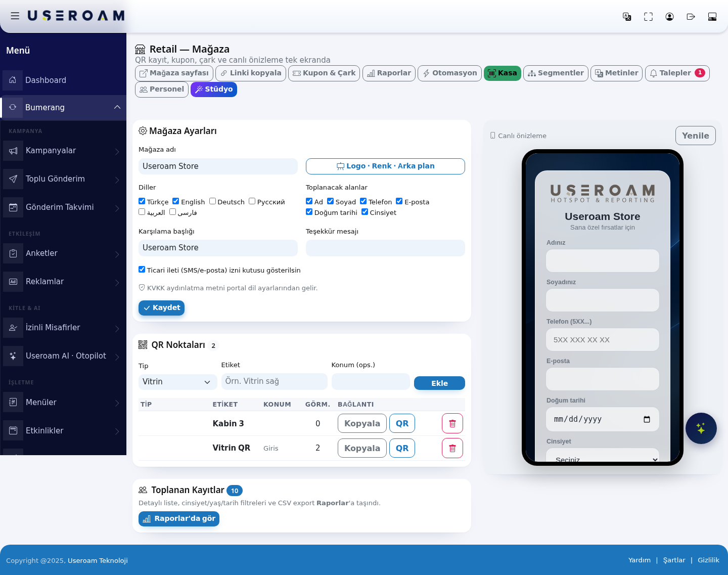
Task: Click the Bumerang refresh icon in sidebar
Action: (x=13, y=107)
